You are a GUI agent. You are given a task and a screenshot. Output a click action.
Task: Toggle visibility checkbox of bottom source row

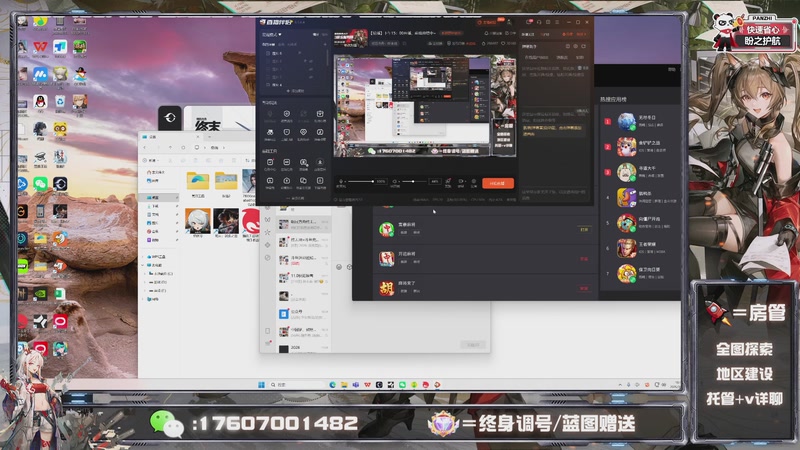267,85
